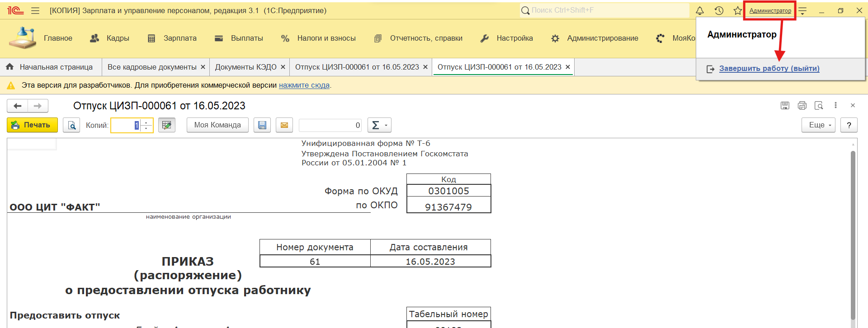This screenshot has height=328, width=868.
Task: Send the document by email envelope icon
Action: [x=284, y=125]
